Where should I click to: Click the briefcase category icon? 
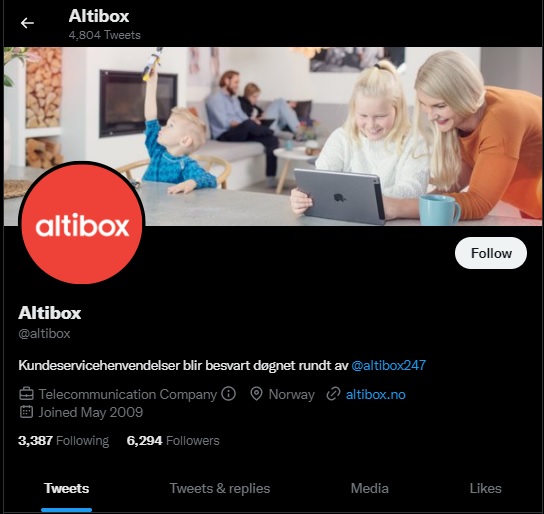click(26, 394)
